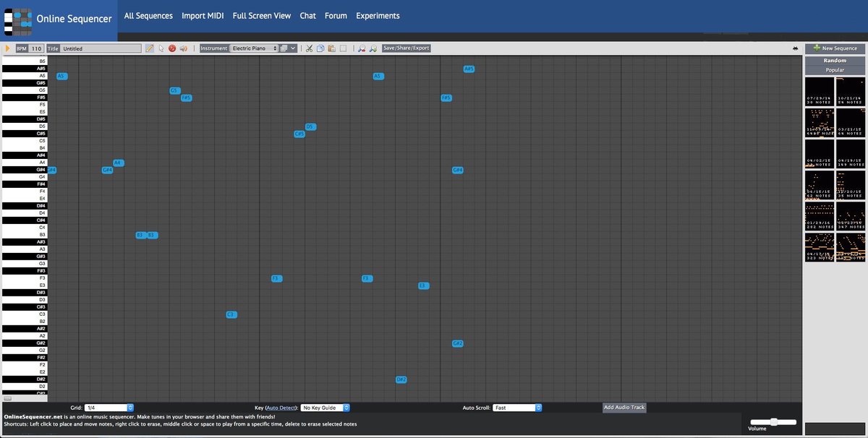This screenshot has height=438, width=868.
Task: Select the Popular sequences tab
Action: tap(835, 70)
